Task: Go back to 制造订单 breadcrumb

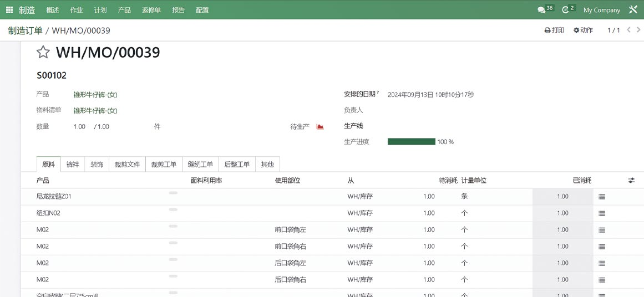Action: point(25,30)
